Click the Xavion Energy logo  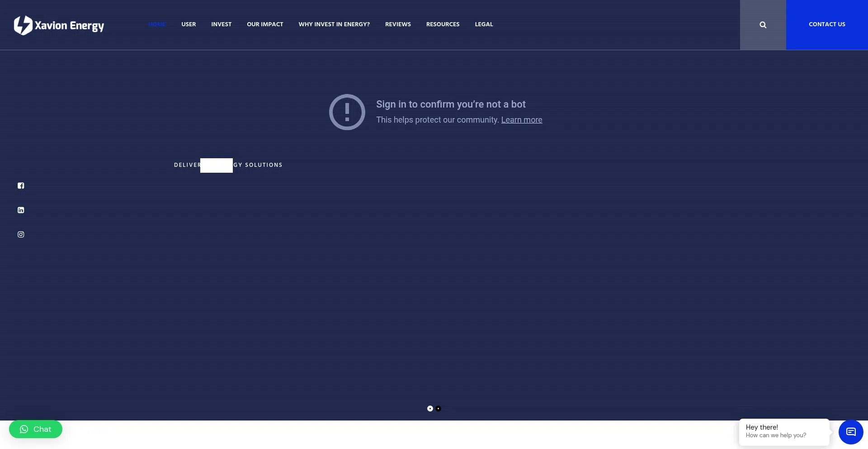(x=59, y=25)
